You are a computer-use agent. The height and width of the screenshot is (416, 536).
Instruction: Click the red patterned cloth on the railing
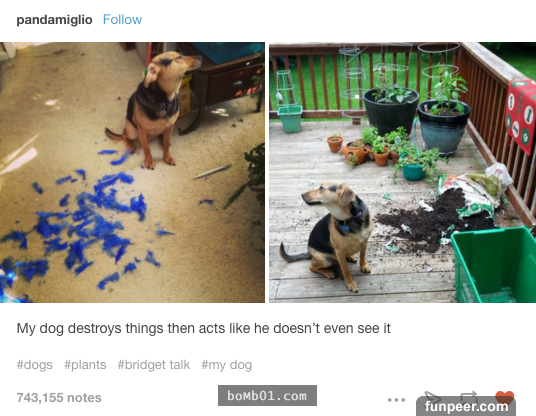point(521,115)
